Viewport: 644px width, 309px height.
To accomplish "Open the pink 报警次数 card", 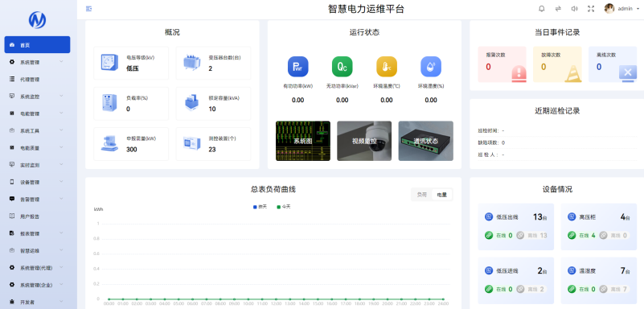I will (502, 64).
